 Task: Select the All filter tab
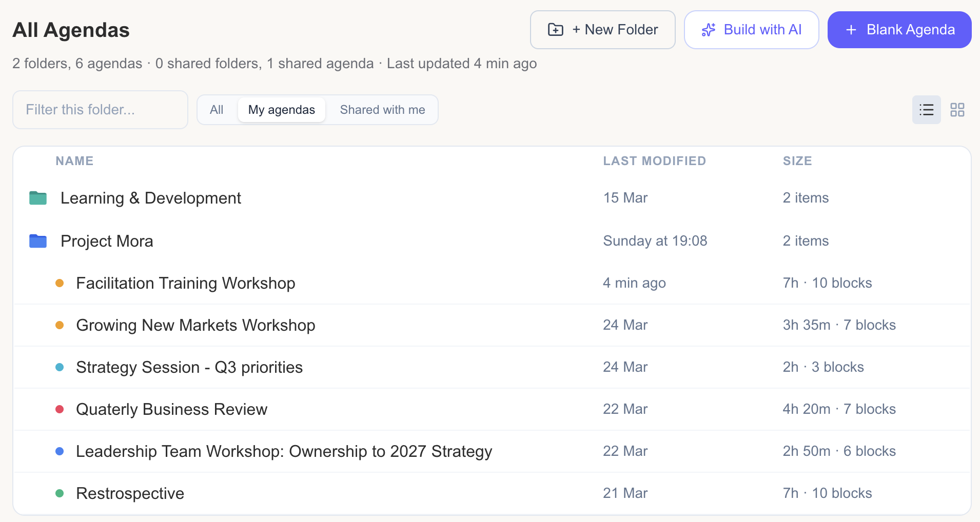[216, 109]
